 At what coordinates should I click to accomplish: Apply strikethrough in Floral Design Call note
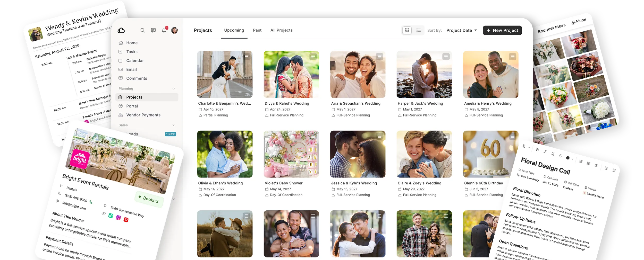coord(560,156)
